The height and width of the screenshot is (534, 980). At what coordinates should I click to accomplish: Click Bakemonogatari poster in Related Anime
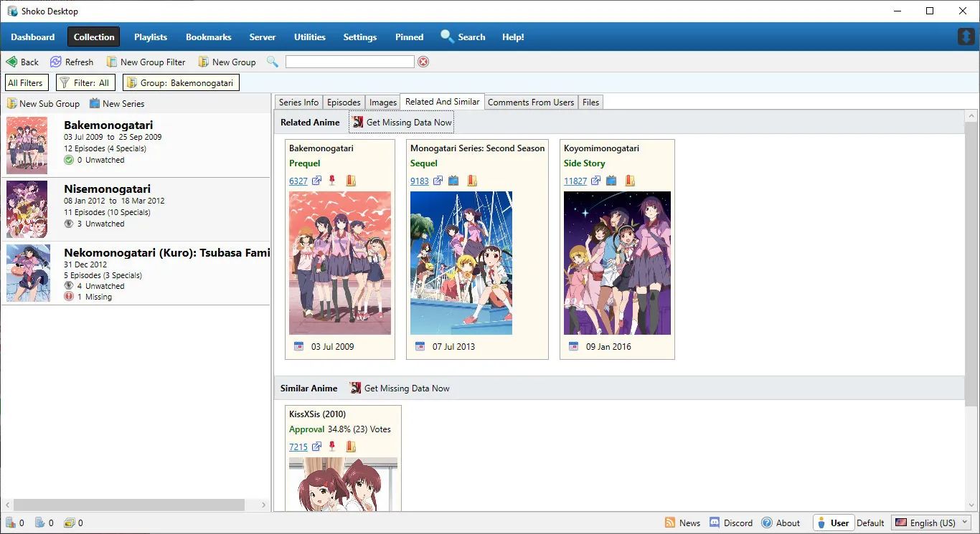(340, 263)
